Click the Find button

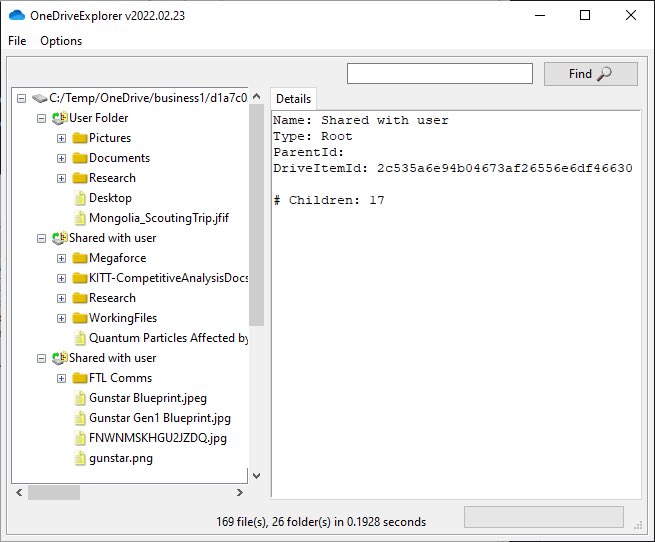(x=591, y=74)
